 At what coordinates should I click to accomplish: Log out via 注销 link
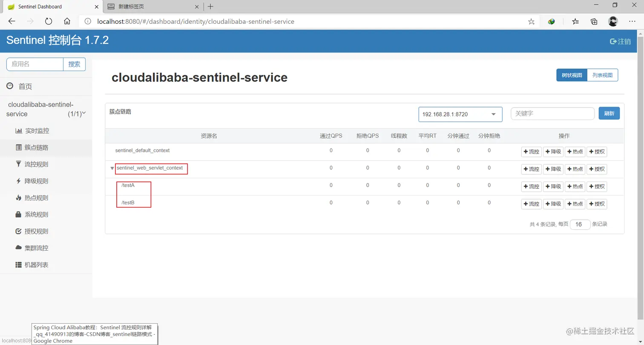tap(621, 41)
